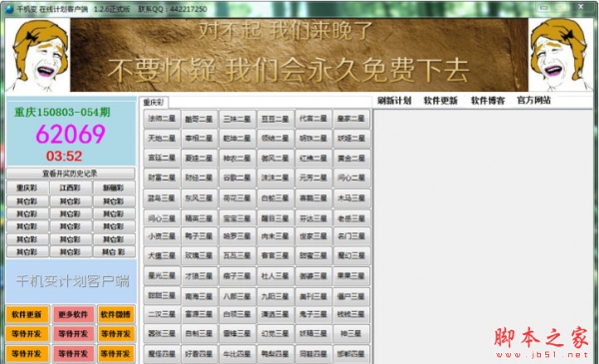Select the 皇家二星 plan

[351, 119]
